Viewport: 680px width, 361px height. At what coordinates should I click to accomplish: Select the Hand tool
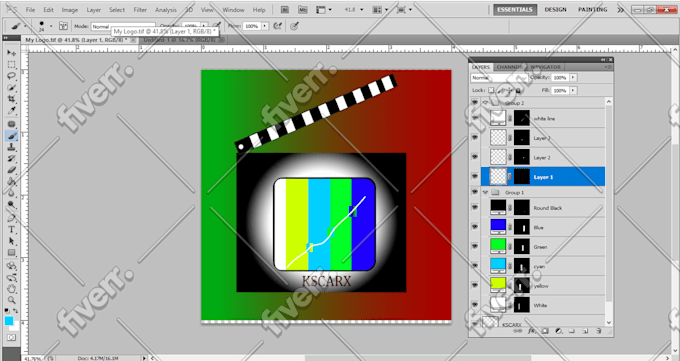11,289
